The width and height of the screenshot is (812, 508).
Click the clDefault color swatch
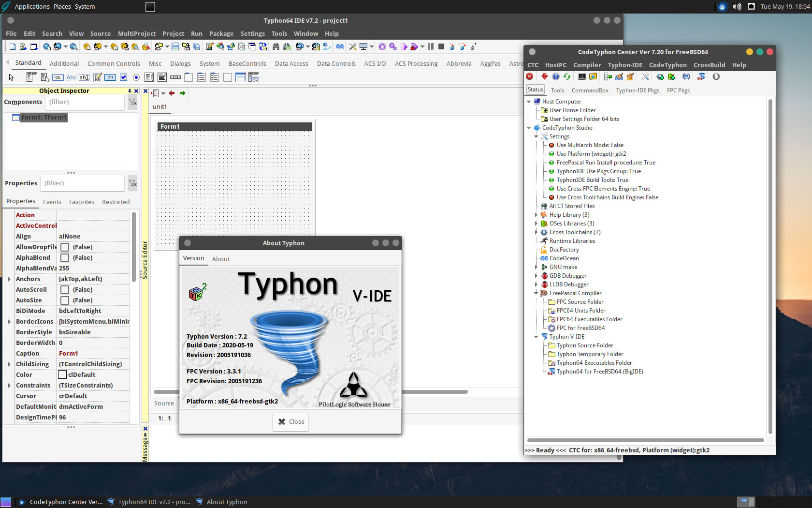coord(62,375)
